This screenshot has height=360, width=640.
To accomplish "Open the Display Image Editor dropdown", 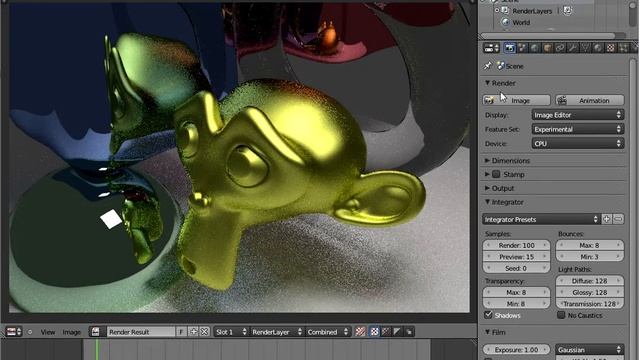I will [x=578, y=115].
